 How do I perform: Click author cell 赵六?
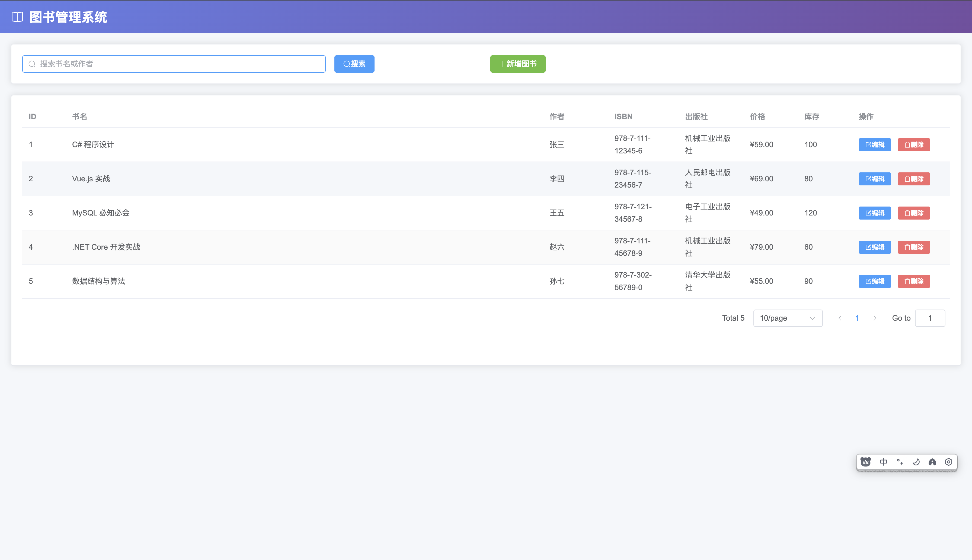557,247
